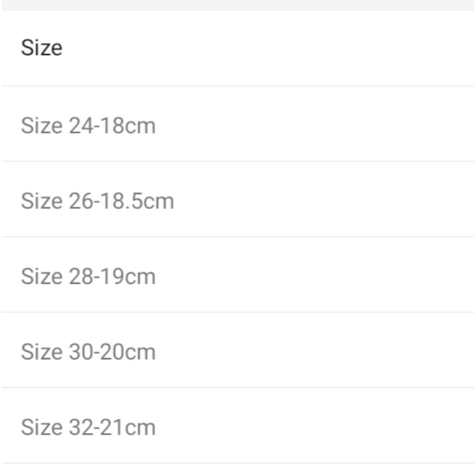Tap the 24-18cm size row
Image resolution: width=476 pixels, height=476 pixels.
coord(238,126)
